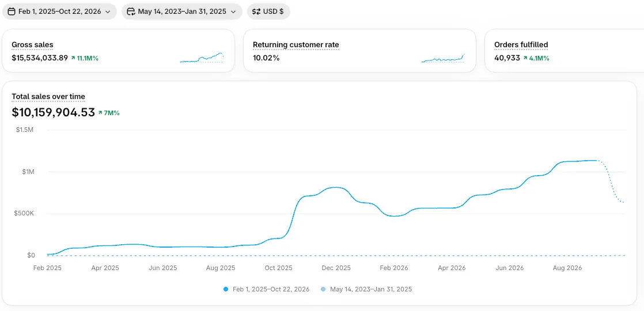Click the 7M% total sales increase indicator

tap(109, 113)
